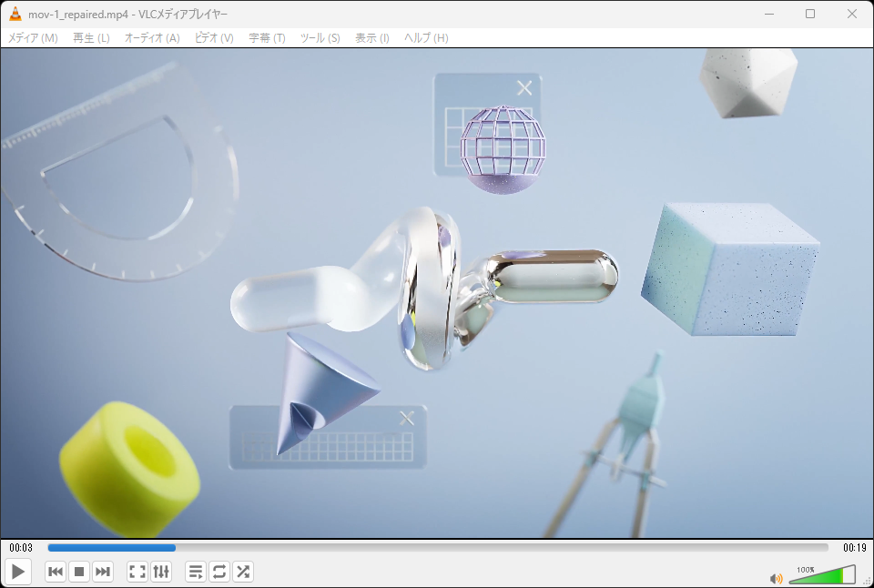This screenshot has width=874, height=588.
Task: Click the VLC cone icon in title bar
Action: pyautogui.click(x=15, y=14)
